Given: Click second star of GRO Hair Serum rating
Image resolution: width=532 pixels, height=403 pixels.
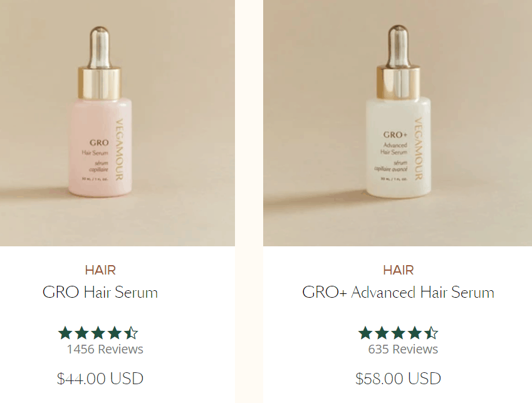Looking at the screenshot, I should pyautogui.click(x=81, y=333).
